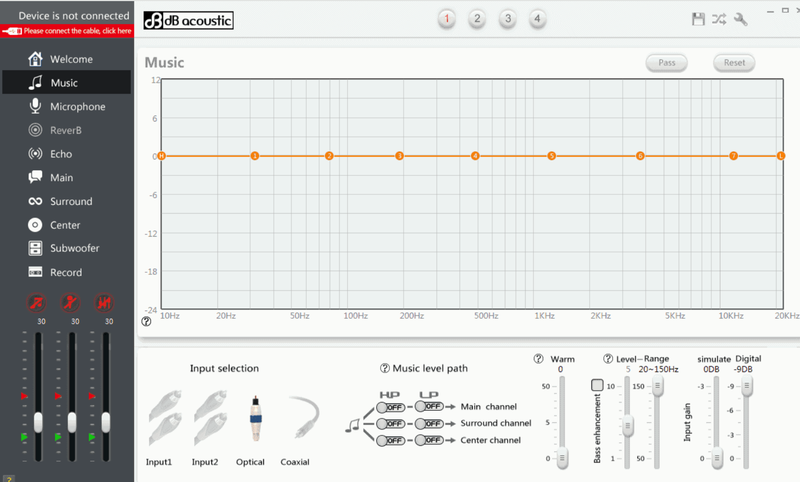Go to ReverB settings
This screenshot has width=800, height=482.
[66, 130]
